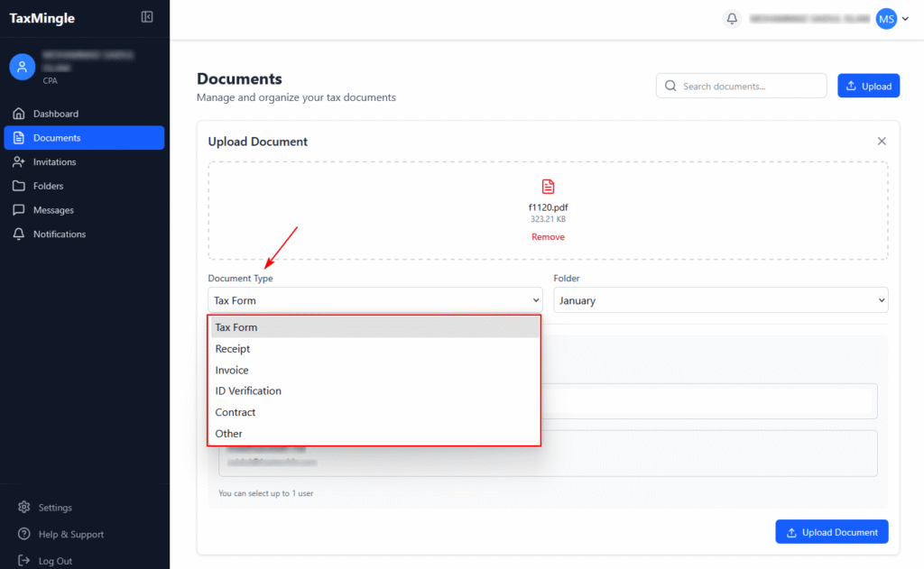Click the Dashboard home icon
Screen dimensions: 924x569
click(x=18, y=114)
